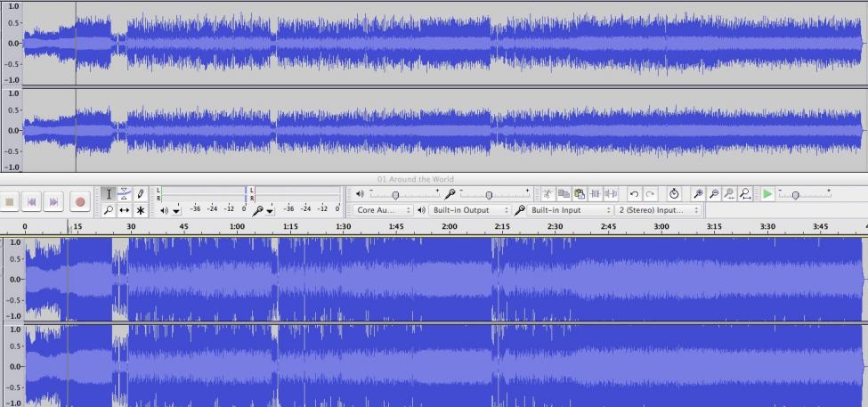The height and width of the screenshot is (407, 868).
Task: Activate the Multi-Tool asterisk mode
Action: pos(141,211)
